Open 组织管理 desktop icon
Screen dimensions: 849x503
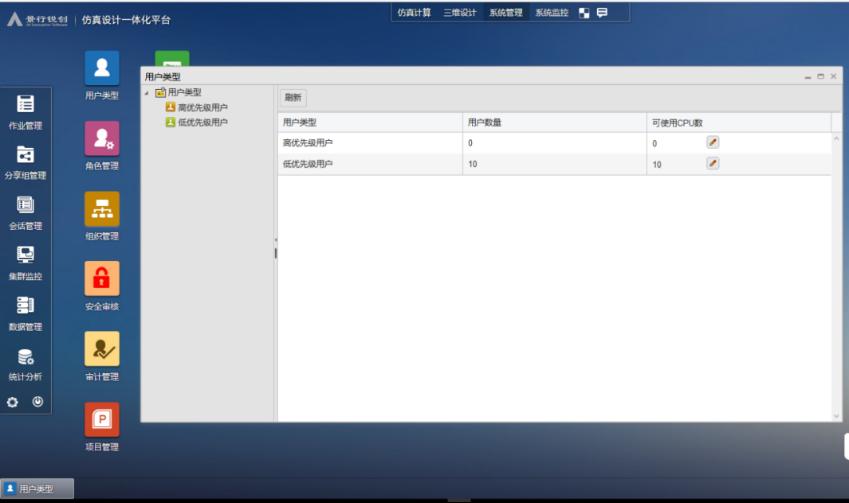101,209
